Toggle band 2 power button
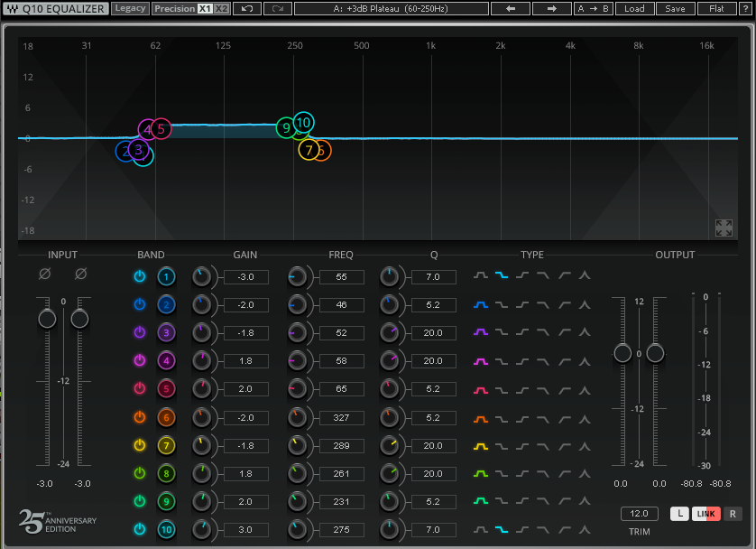This screenshot has width=756, height=549. point(140,304)
